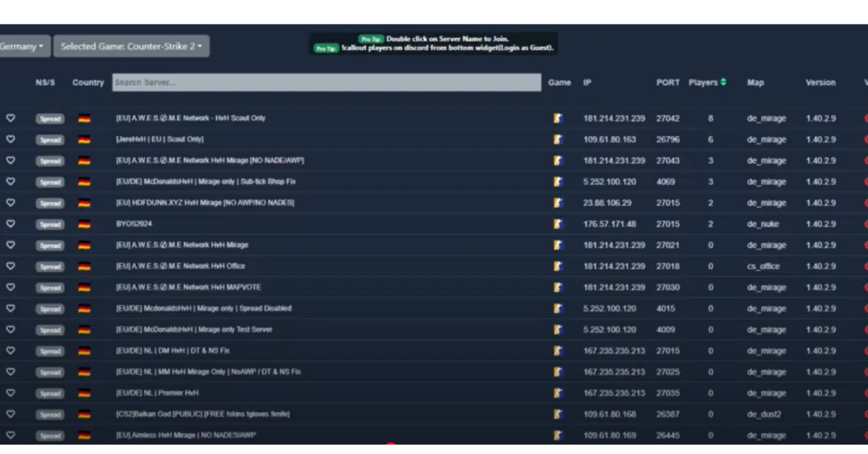Click the NS/S column header
Viewport: 868px width, 454px height.
46,82
